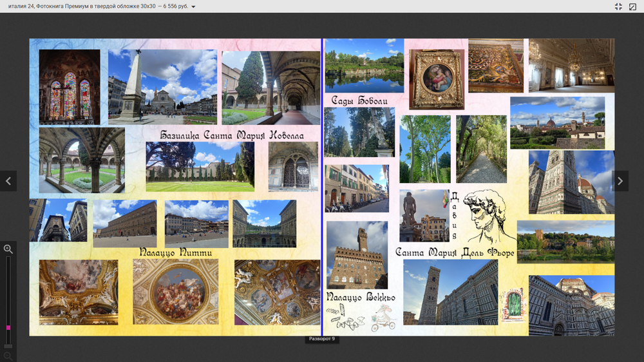644x362 pixels.
Task: Select the framed Madonna painting photo
Action: pos(436,79)
